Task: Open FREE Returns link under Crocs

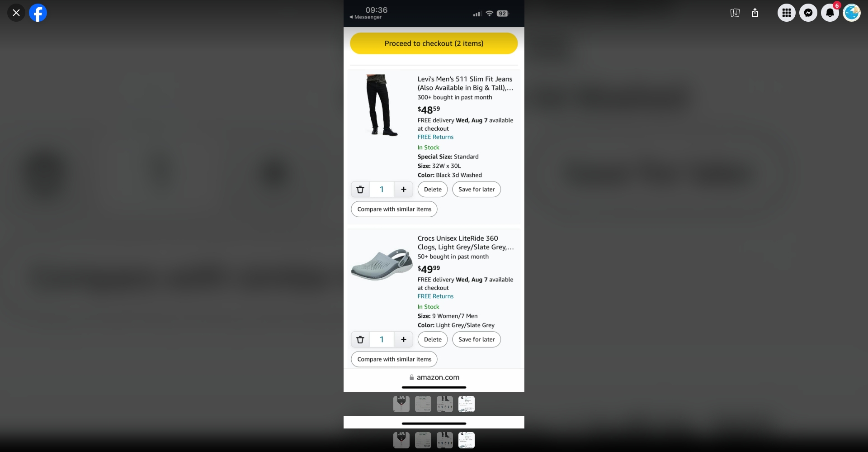Action: point(435,296)
